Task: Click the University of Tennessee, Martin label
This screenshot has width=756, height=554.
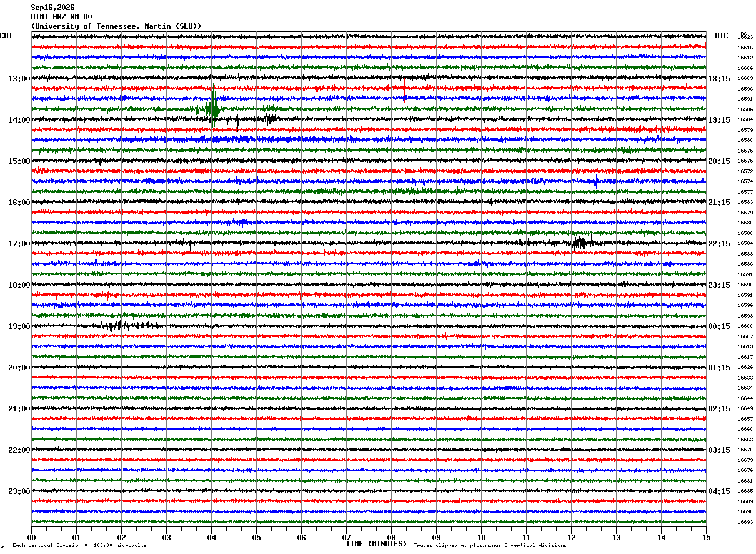Action: tap(116, 26)
